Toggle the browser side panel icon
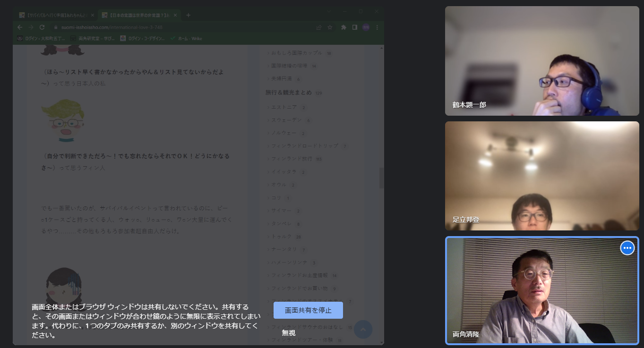The height and width of the screenshot is (348, 644). pos(354,27)
